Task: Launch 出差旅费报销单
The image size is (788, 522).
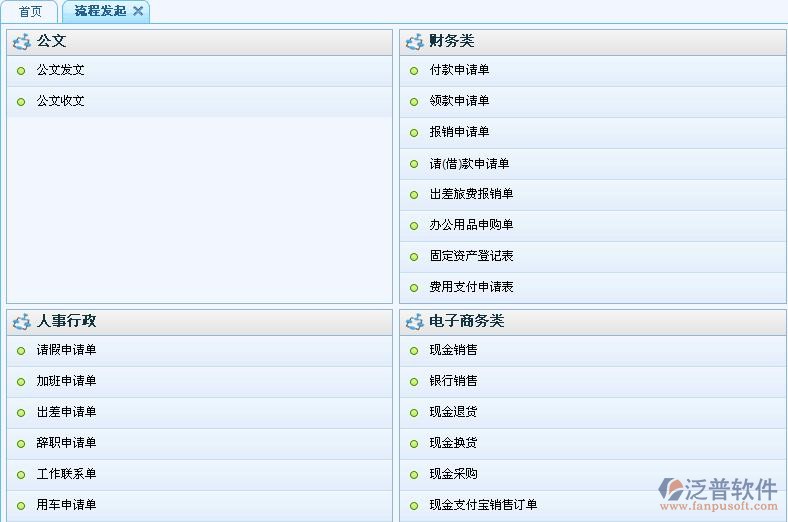Action: click(x=471, y=194)
